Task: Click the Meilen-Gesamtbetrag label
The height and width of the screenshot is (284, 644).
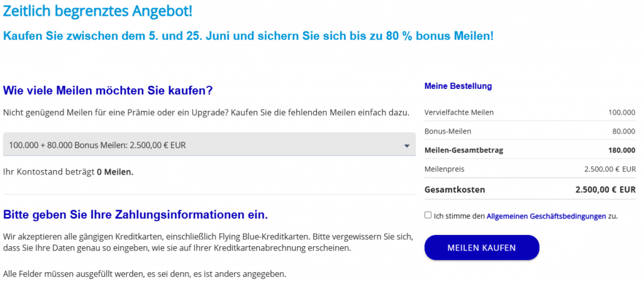Action: 464,150
